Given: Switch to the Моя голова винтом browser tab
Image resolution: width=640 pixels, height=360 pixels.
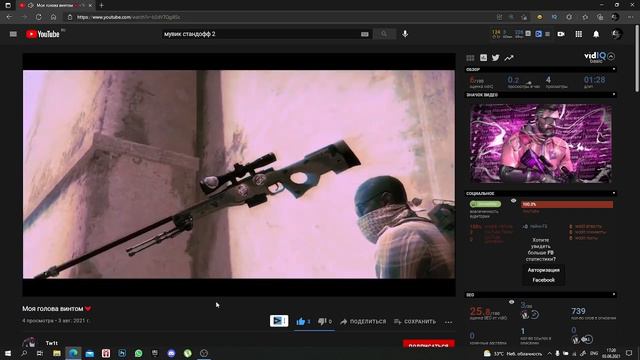Looking at the screenshot, I should pyautogui.click(x=55, y=5).
